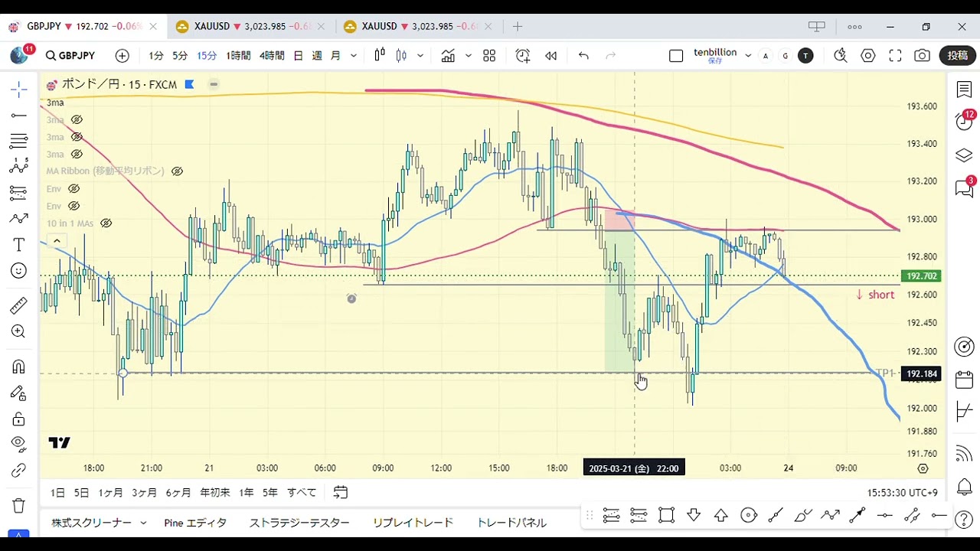
Task: Expand the 株式スクリーナー dropdown
Action: pyautogui.click(x=143, y=523)
